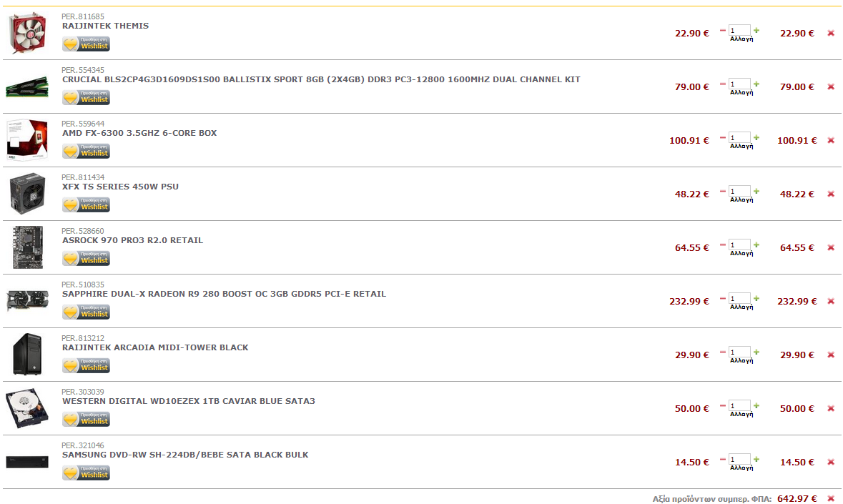Increase quantity of XFX 450W PSU
843x504 pixels.
click(756, 192)
